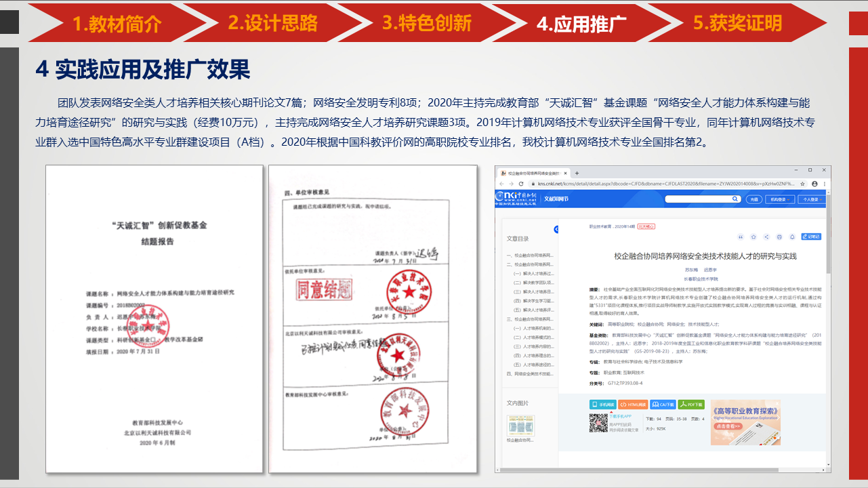Click the quotation-mark cite icon
The height and width of the screenshot is (488, 868).
[741, 237]
